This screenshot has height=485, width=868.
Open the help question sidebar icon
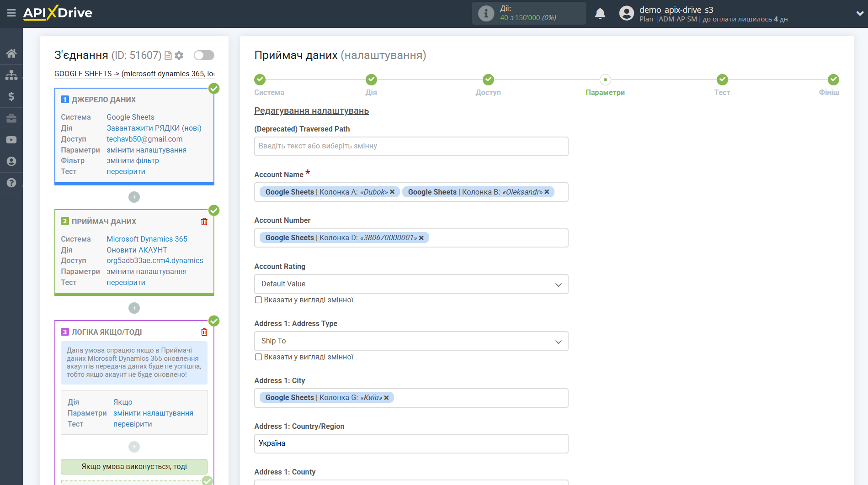coord(11,183)
